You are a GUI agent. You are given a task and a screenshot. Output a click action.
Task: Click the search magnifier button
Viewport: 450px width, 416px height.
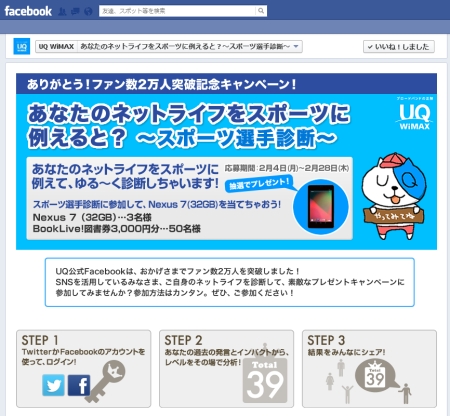tap(261, 11)
